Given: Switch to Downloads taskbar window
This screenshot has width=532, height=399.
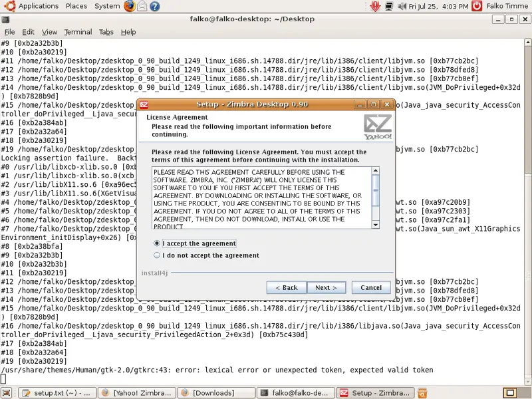Looking at the screenshot, I should point(216,393).
